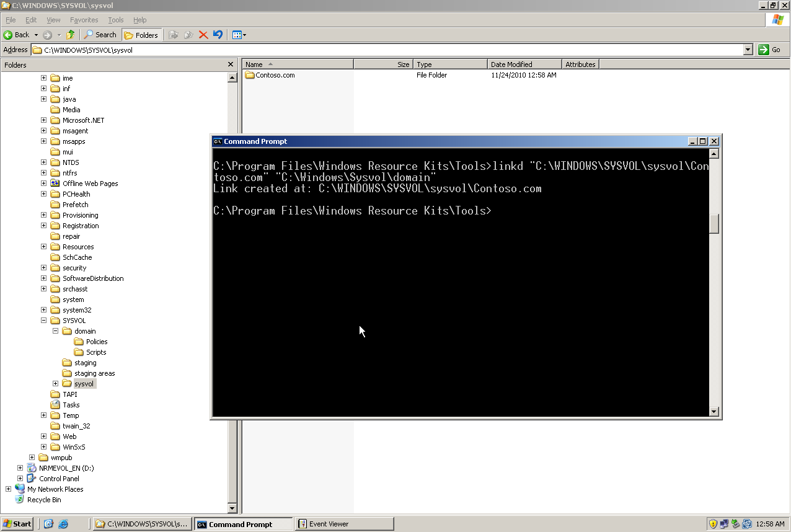This screenshot has width=791, height=532.
Task: Switch to Event Viewer taskbar button
Action: 345,524
